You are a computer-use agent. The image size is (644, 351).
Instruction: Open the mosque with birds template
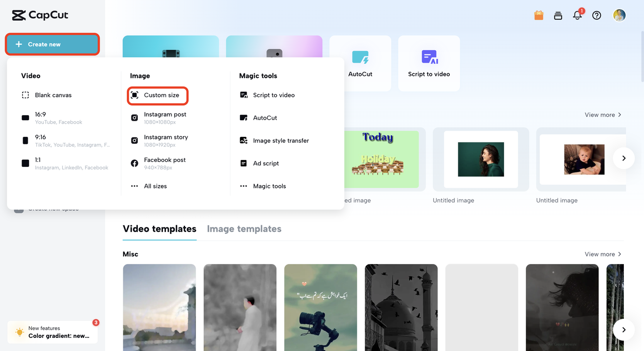point(401,307)
